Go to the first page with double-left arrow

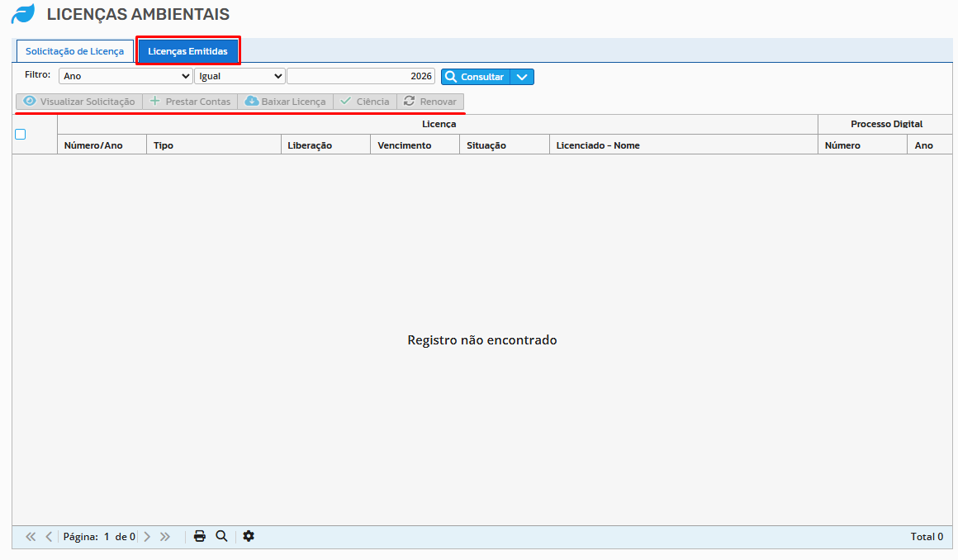click(x=31, y=536)
